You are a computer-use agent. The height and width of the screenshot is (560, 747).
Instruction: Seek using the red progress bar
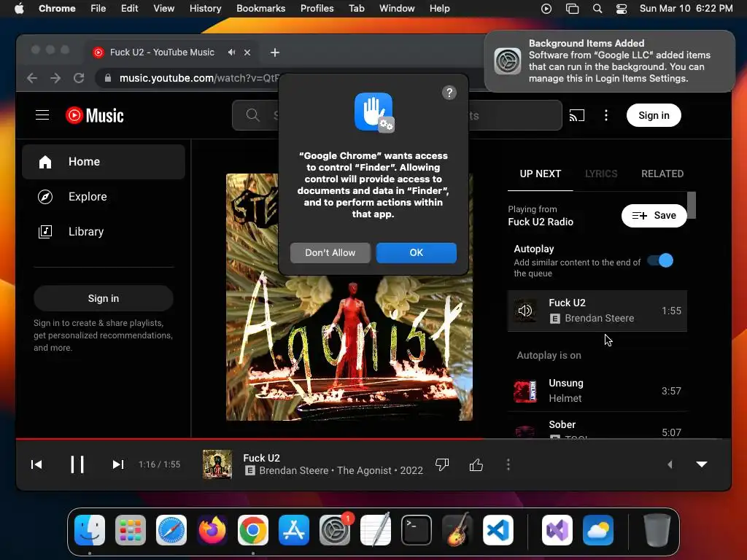373,438
